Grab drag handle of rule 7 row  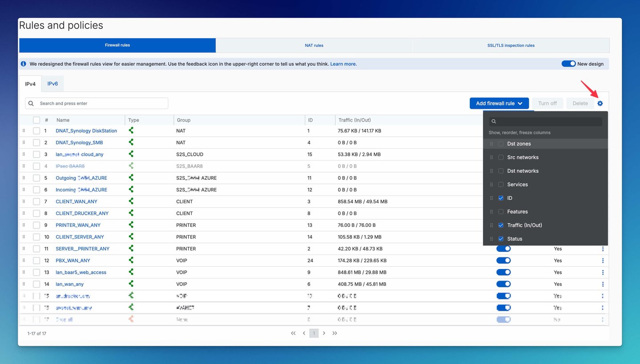(x=24, y=202)
